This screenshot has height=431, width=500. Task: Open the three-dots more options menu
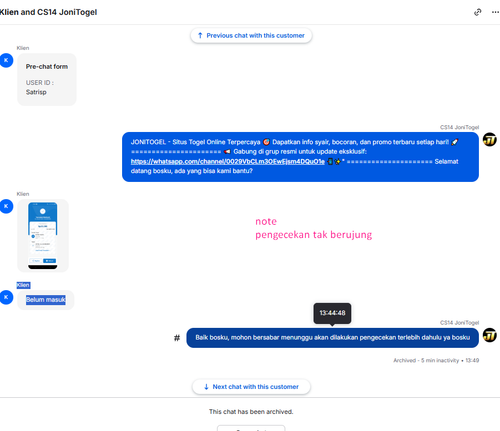pyautogui.click(x=495, y=12)
